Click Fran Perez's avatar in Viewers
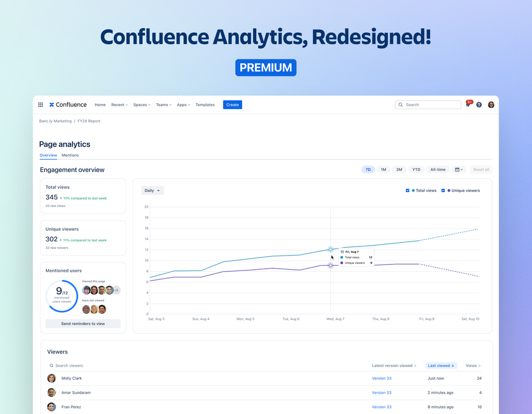The width and height of the screenshot is (532, 414). 52,407
